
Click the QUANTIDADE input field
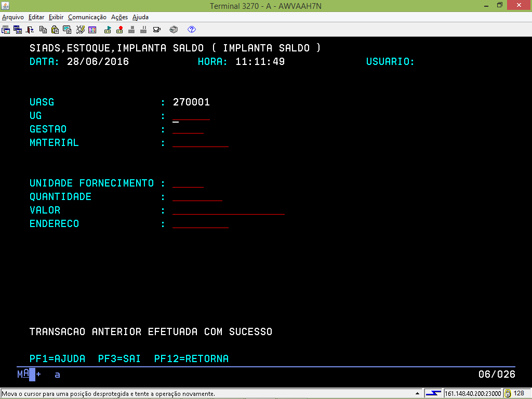coord(197,197)
